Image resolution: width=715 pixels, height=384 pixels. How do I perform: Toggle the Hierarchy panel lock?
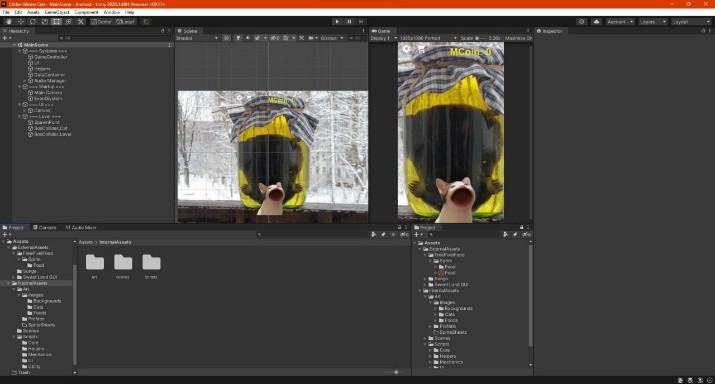tap(163, 31)
